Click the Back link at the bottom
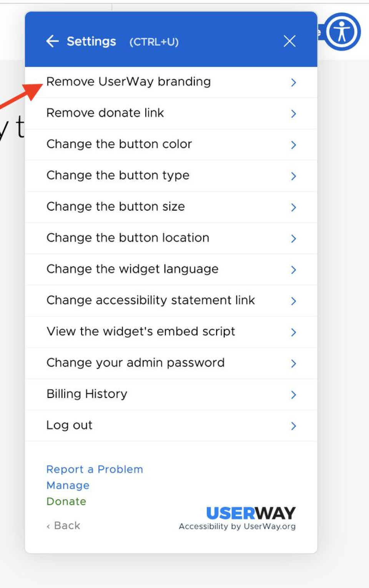The image size is (369, 588). coord(63,525)
